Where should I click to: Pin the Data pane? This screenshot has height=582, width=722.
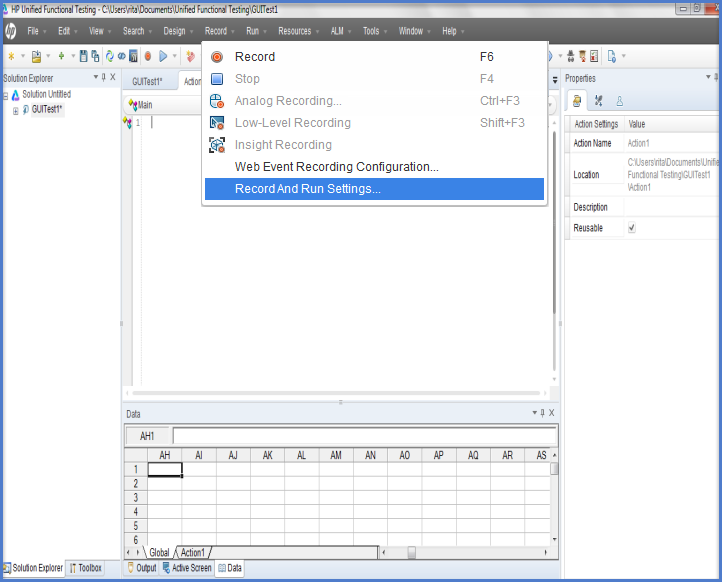542,413
